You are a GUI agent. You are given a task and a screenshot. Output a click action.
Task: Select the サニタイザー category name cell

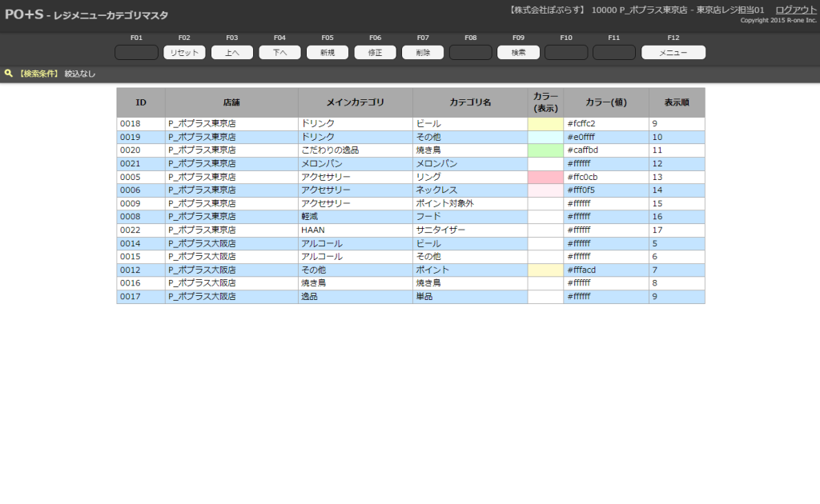pyautogui.click(x=469, y=230)
